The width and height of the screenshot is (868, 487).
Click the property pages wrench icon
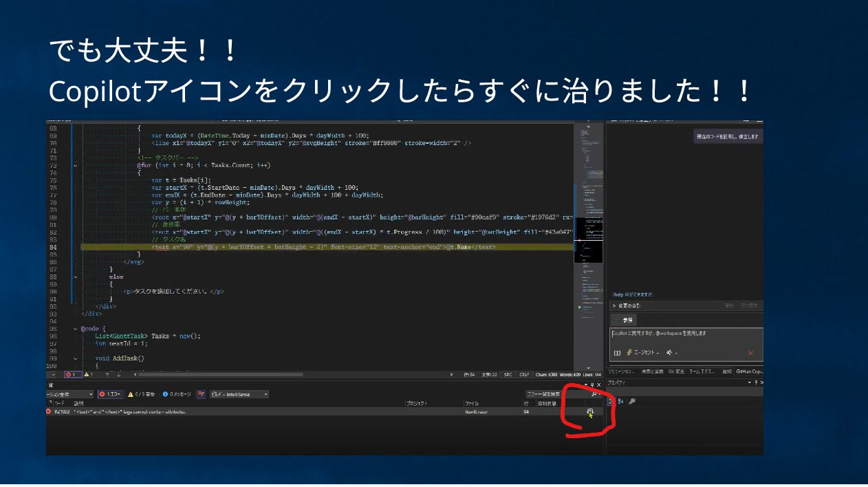click(632, 401)
